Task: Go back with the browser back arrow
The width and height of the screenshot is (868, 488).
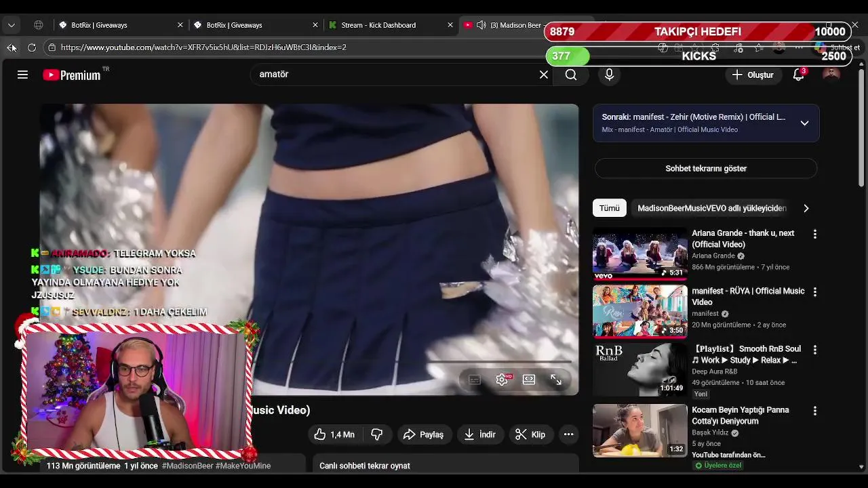Action: (12, 47)
